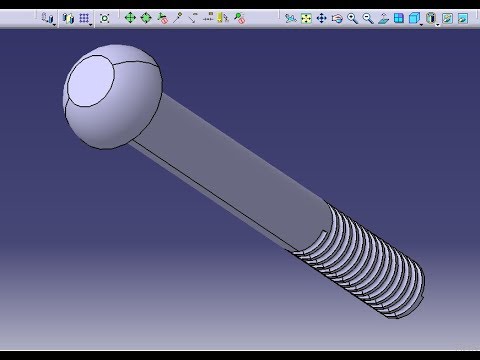Click the Hide/Show icon
This screenshot has width=480, height=360.
click(447, 18)
